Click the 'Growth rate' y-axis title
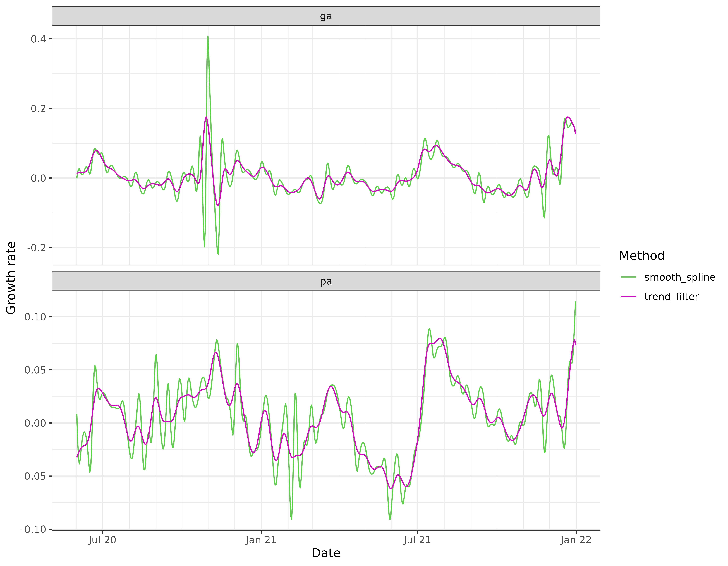Image resolution: width=728 pixels, height=566 pixels. point(11,278)
